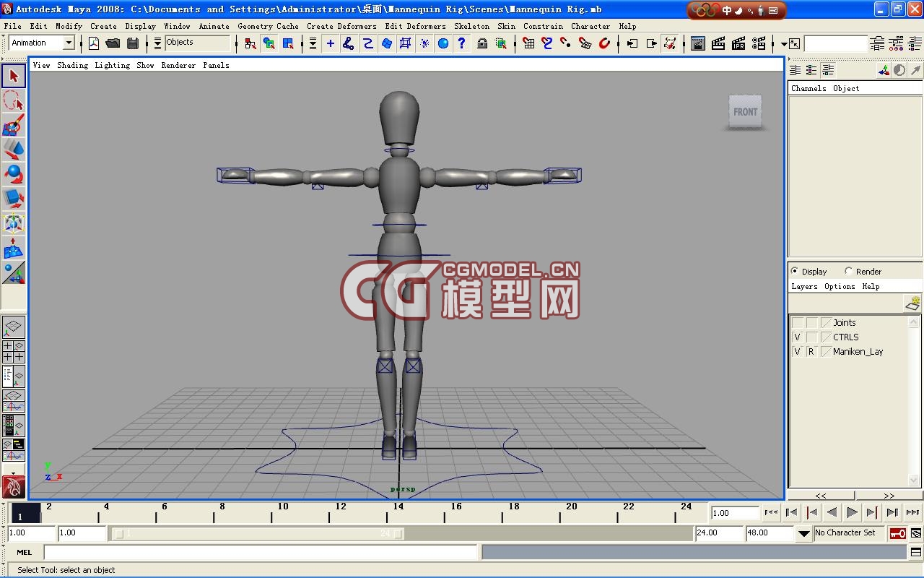Image resolution: width=924 pixels, height=578 pixels.
Task: Render the current frame clapper icon
Action: pos(718,43)
